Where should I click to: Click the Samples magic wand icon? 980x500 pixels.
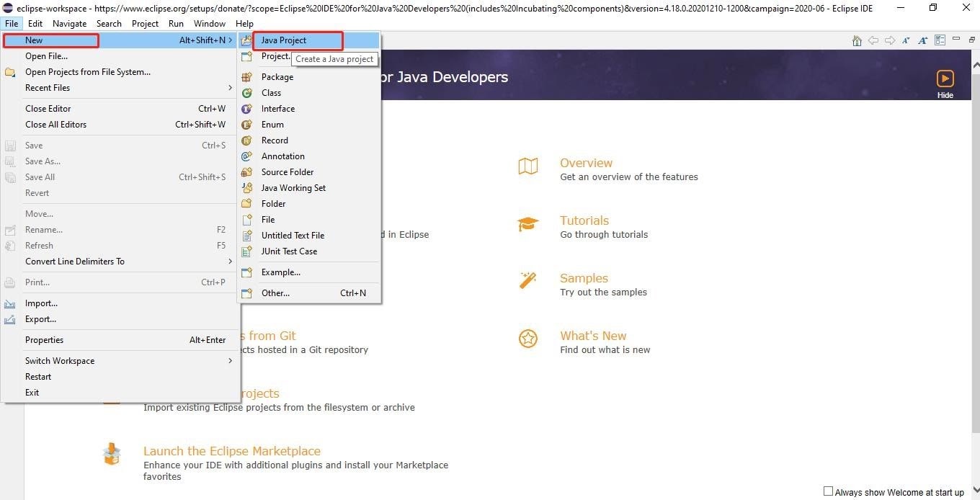point(528,280)
